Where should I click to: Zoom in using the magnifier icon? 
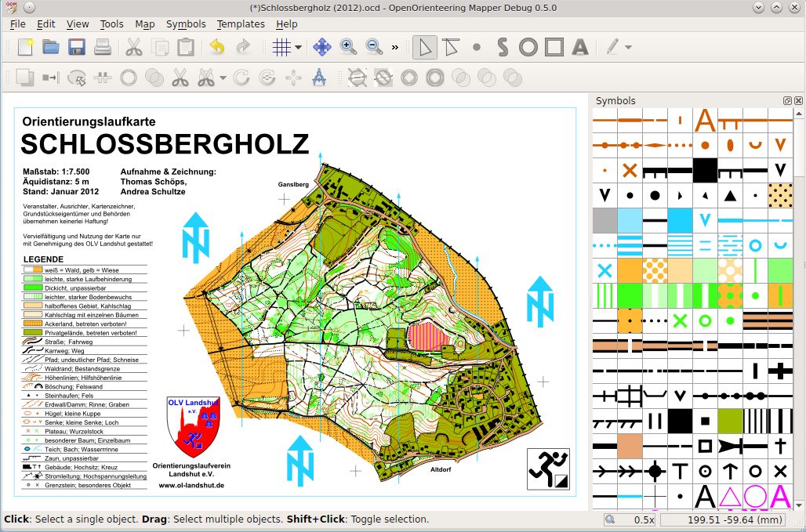347,47
